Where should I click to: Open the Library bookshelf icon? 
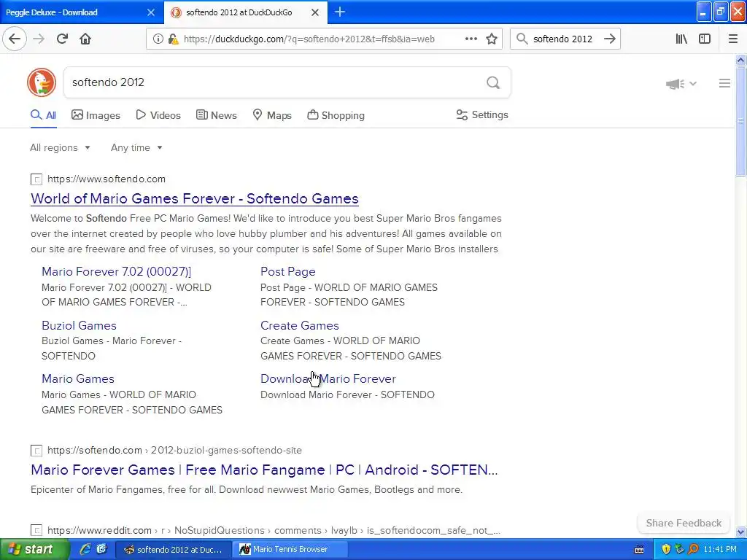click(681, 39)
